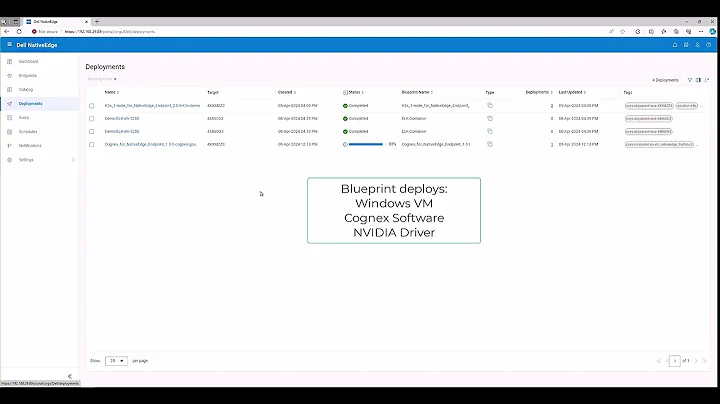Sort by the Last Updated column
Image resolution: width=720 pixels, height=404 pixels.
point(572,92)
